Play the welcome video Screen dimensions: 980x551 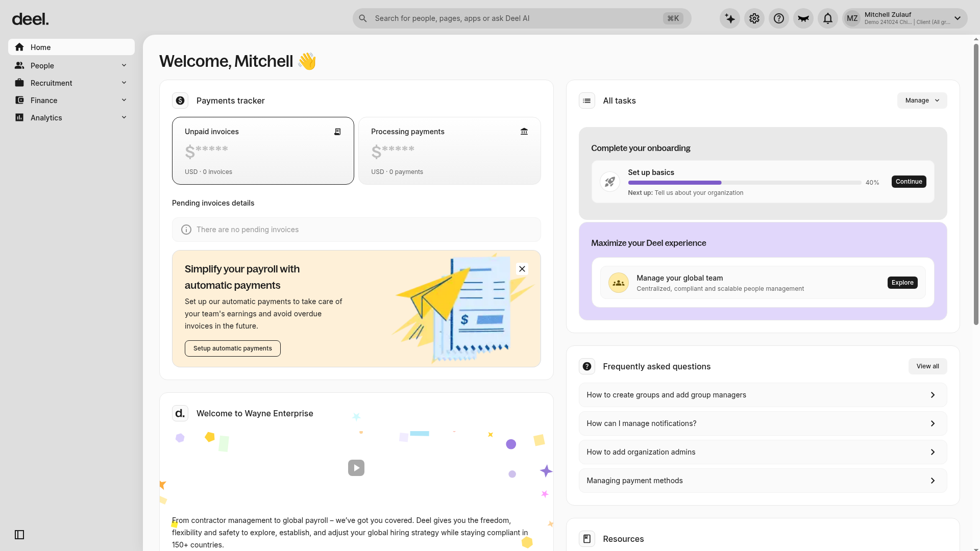click(356, 468)
